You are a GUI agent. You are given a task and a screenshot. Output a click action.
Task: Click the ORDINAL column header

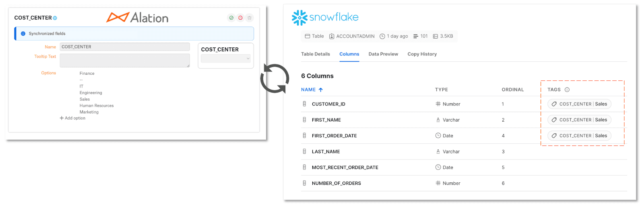[512, 90]
